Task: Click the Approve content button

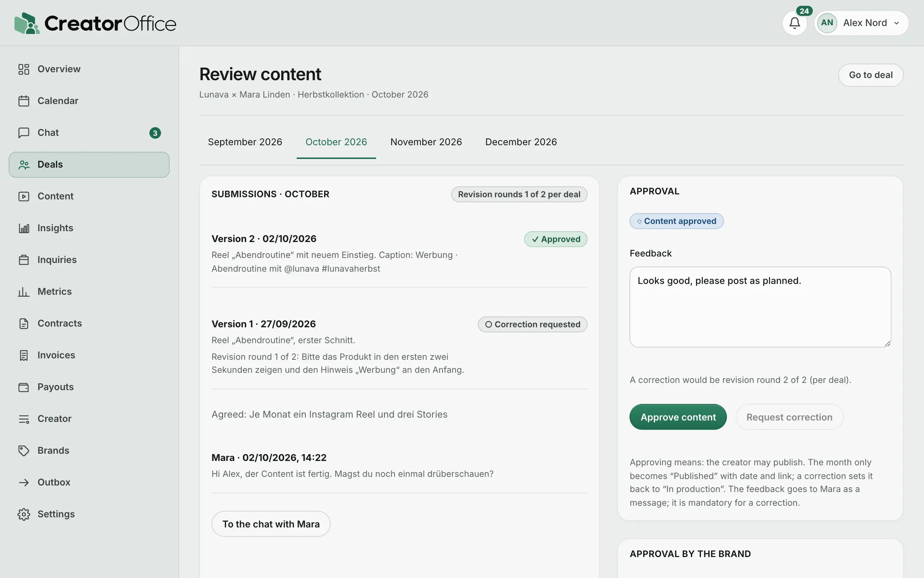Action: tap(678, 417)
